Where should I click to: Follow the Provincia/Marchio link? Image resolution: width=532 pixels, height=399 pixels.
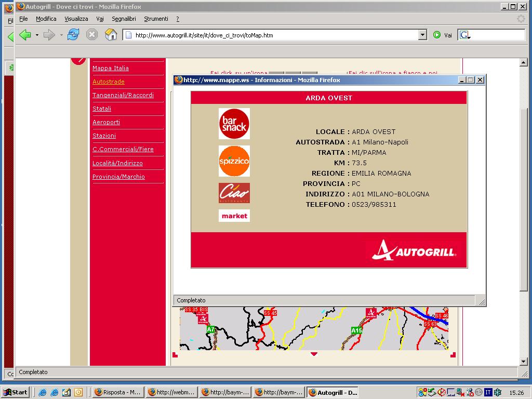tap(118, 177)
